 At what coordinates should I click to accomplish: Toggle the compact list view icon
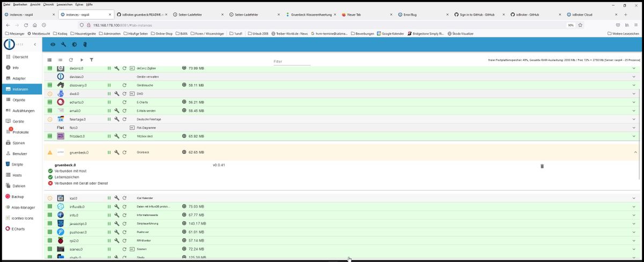(x=60, y=60)
